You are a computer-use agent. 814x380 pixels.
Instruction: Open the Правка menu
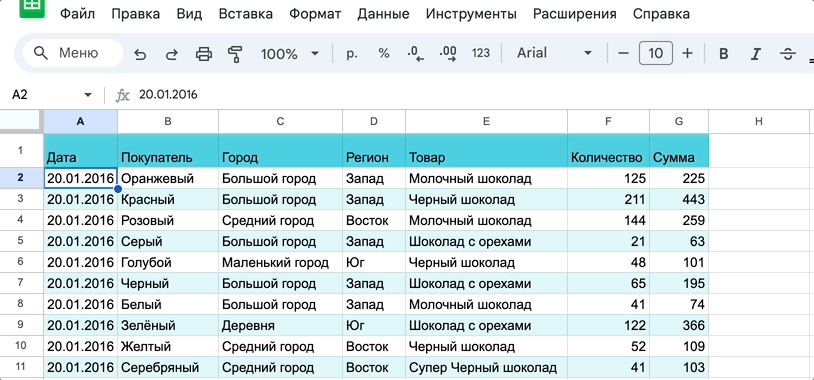(135, 14)
